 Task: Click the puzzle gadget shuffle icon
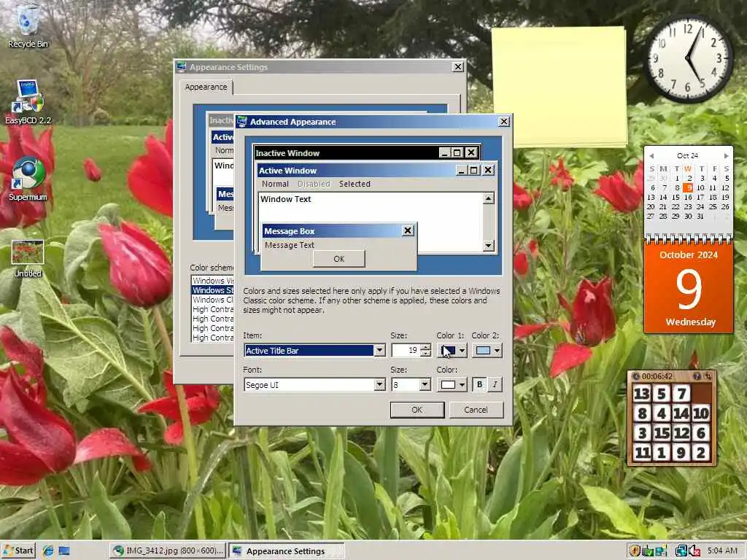click(708, 376)
